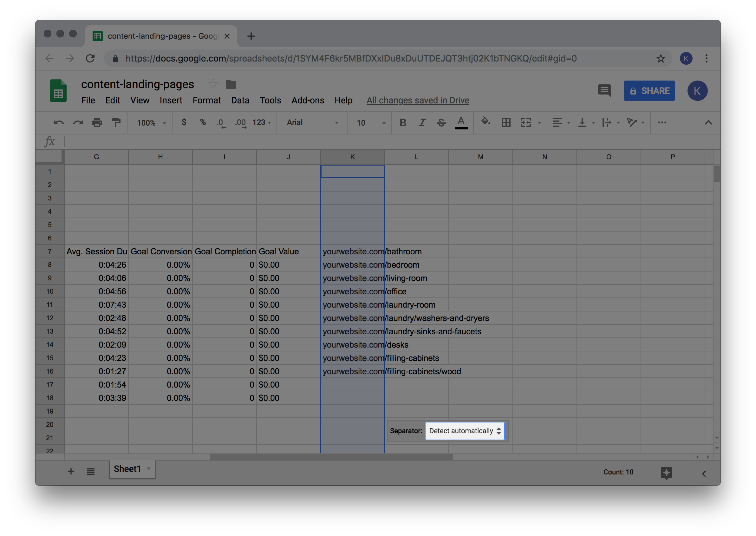Format as currency with dollar icon
Image resolution: width=756 pixels, height=536 pixels.
(184, 122)
